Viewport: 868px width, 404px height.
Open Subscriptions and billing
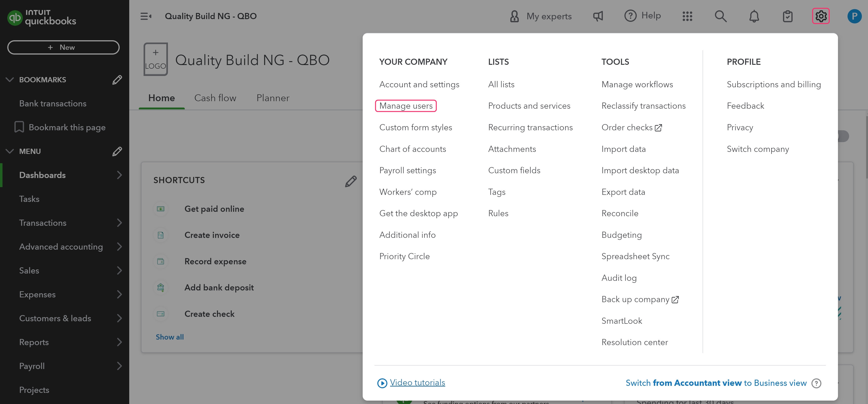tap(774, 84)
